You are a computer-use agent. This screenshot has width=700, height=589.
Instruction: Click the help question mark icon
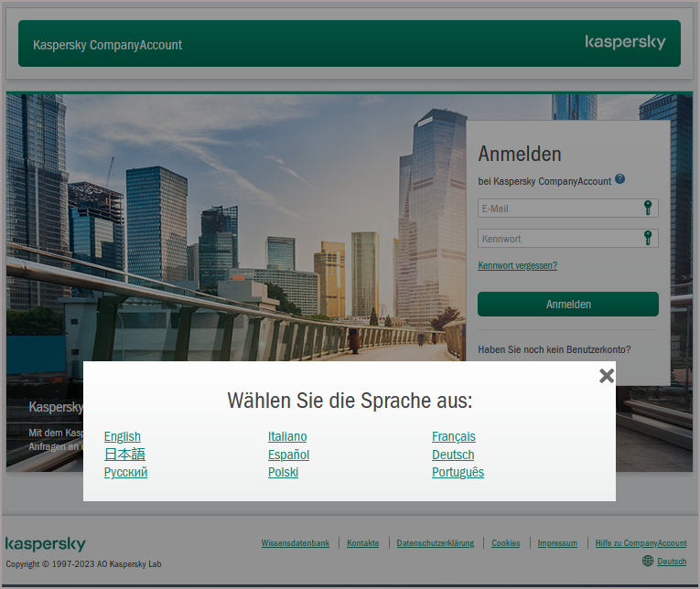click(619, 179)
